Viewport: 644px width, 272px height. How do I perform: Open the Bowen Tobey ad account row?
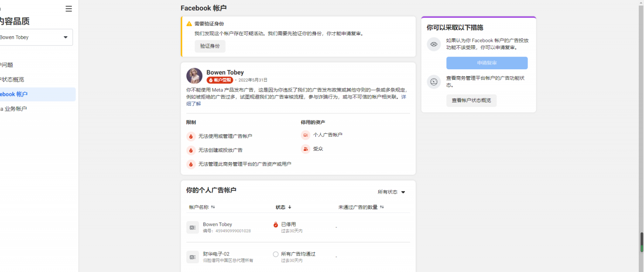[298, 228]
